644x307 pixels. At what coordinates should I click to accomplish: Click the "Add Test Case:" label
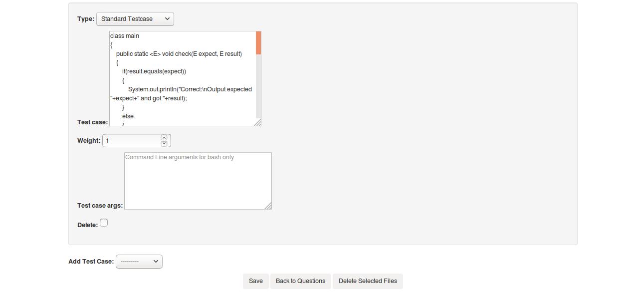pyautogui.click(x=91, y=262)
